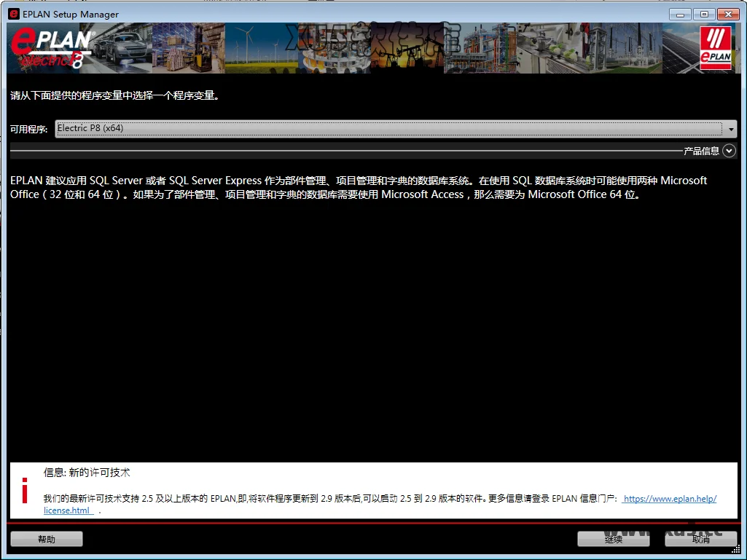Viewport: 747px width, 560px height.
Task: Click the 产品信息 label
Action: tap(701, 151)
